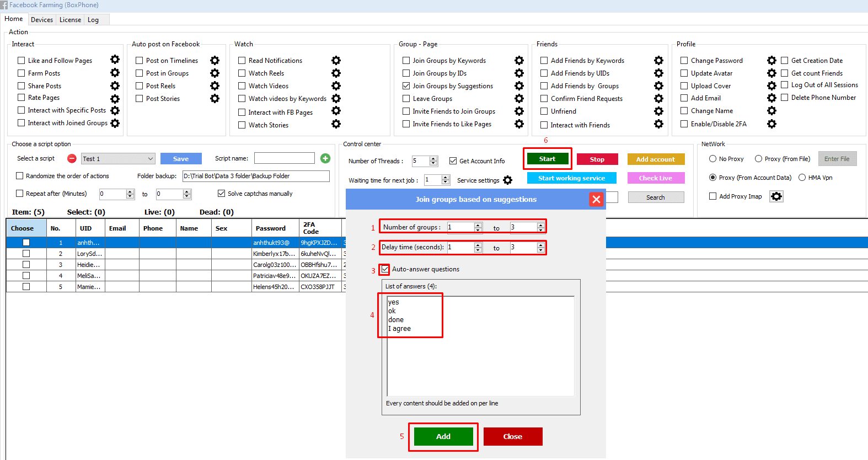This screenshot has height=460, width=868.
Task: Switch to the Devices tab
Action: 42,19
